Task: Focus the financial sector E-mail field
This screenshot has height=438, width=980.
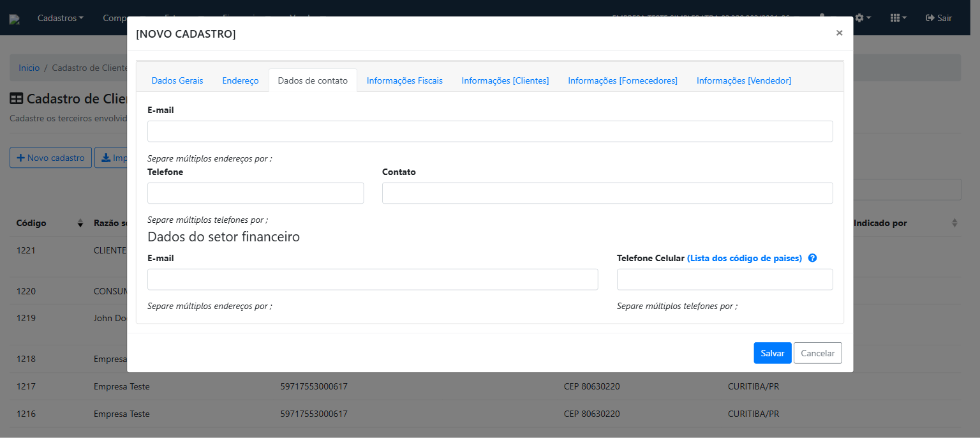Action: pos(373,280)
